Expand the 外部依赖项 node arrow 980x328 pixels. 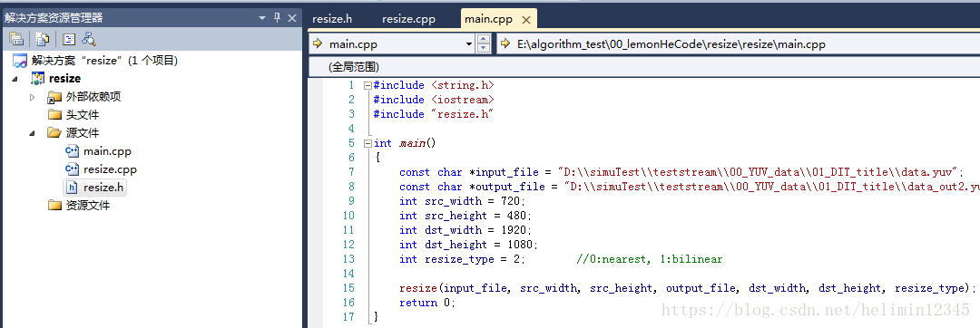33,97
